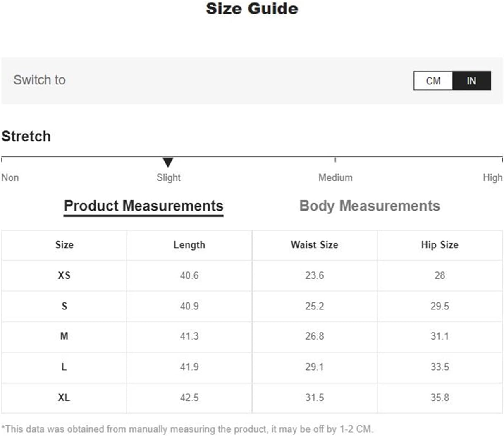Click the Stretch slider triangle marker
Image resolution: width=504 pixels, height=436 pixels.
click(168, 162)
